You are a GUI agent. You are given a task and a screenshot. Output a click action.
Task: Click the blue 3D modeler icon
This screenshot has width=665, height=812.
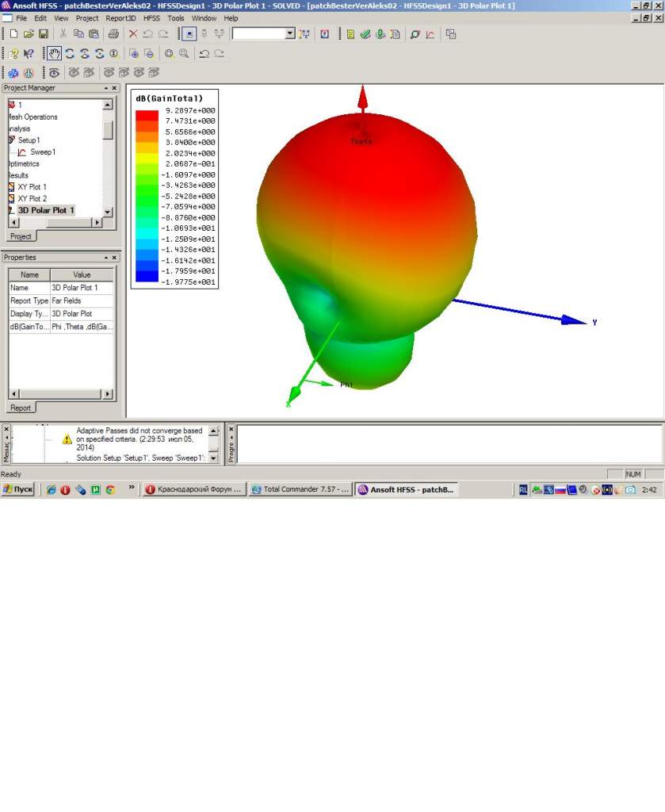(13, 73)
